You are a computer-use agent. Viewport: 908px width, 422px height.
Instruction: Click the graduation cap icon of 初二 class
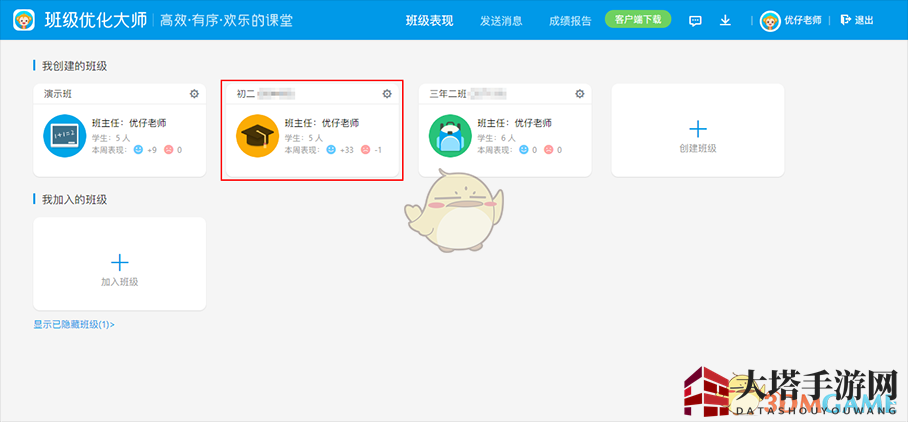pos(258,136)
